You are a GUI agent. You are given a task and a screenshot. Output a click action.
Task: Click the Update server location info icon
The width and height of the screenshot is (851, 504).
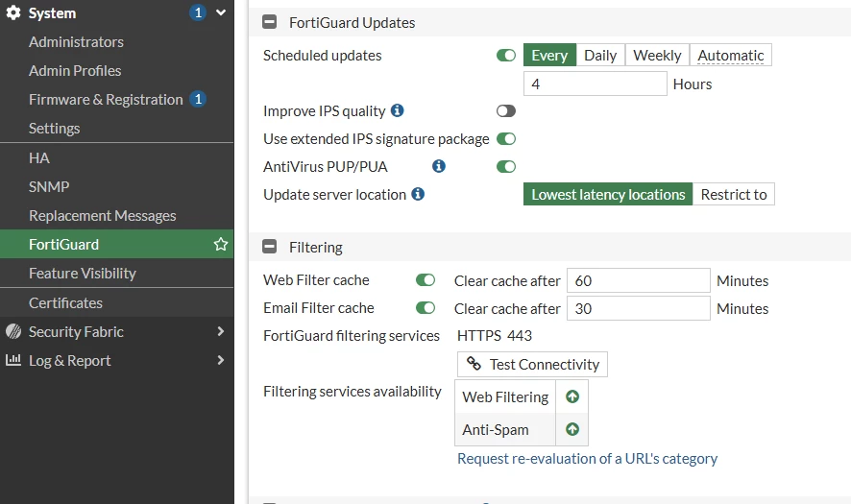(418, 194)
